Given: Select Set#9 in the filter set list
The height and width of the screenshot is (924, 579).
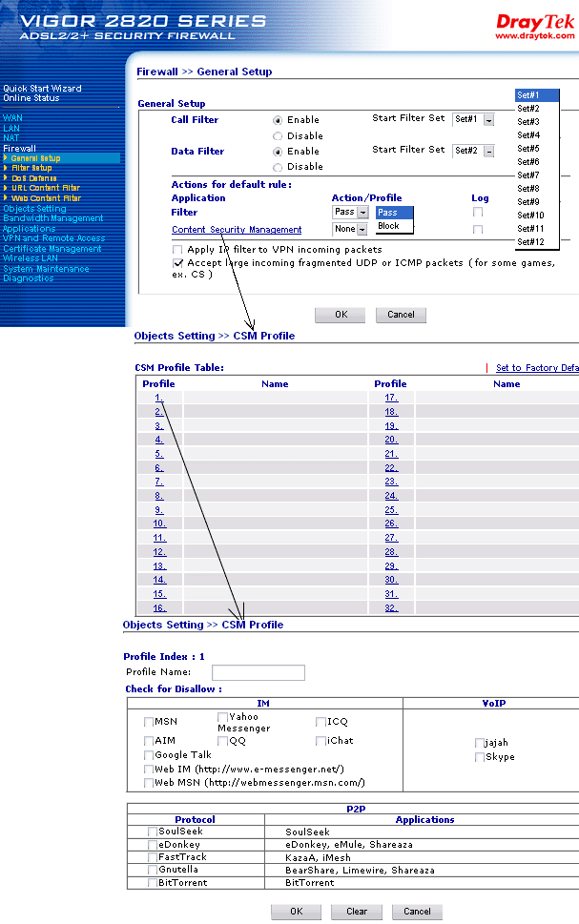Looking at the screenshot, I should [536, 201].
